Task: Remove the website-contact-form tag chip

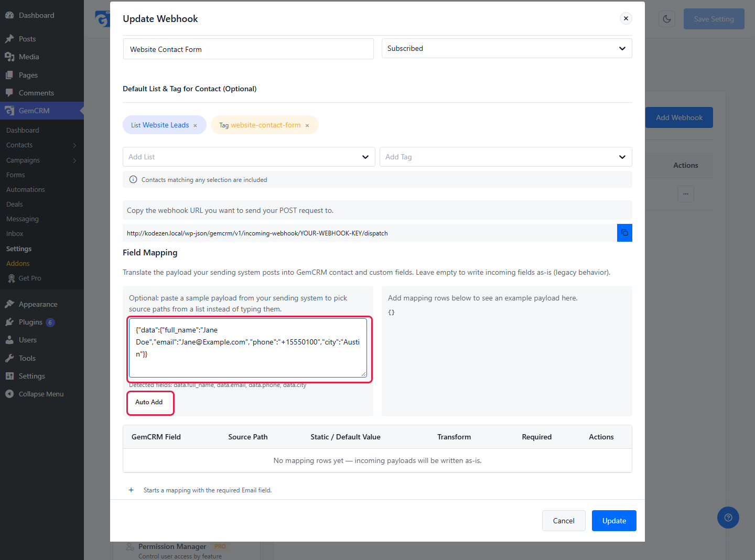Action: tap(307, 125)
